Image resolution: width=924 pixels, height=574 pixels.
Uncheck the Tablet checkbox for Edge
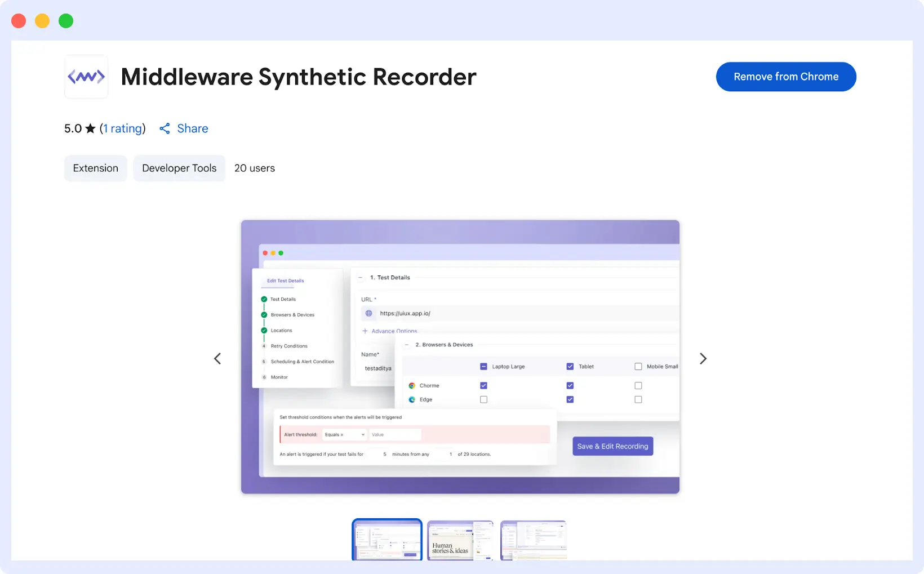click(570, 399)
